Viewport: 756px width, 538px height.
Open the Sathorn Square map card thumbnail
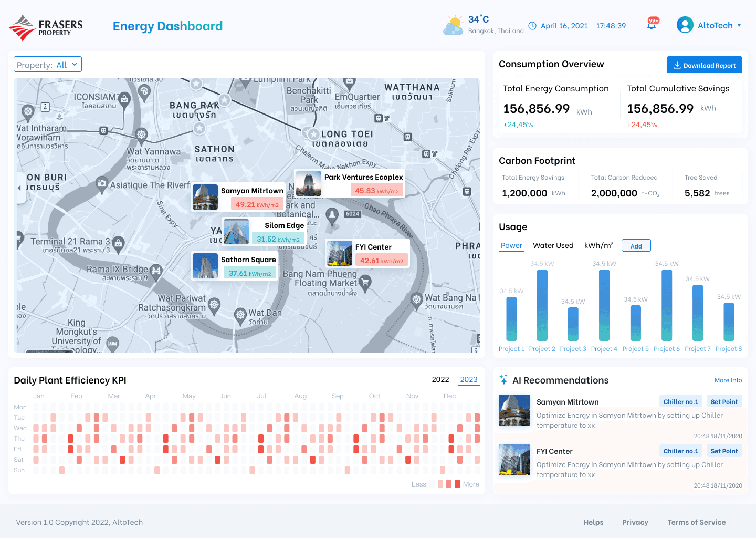click(205, 266)
